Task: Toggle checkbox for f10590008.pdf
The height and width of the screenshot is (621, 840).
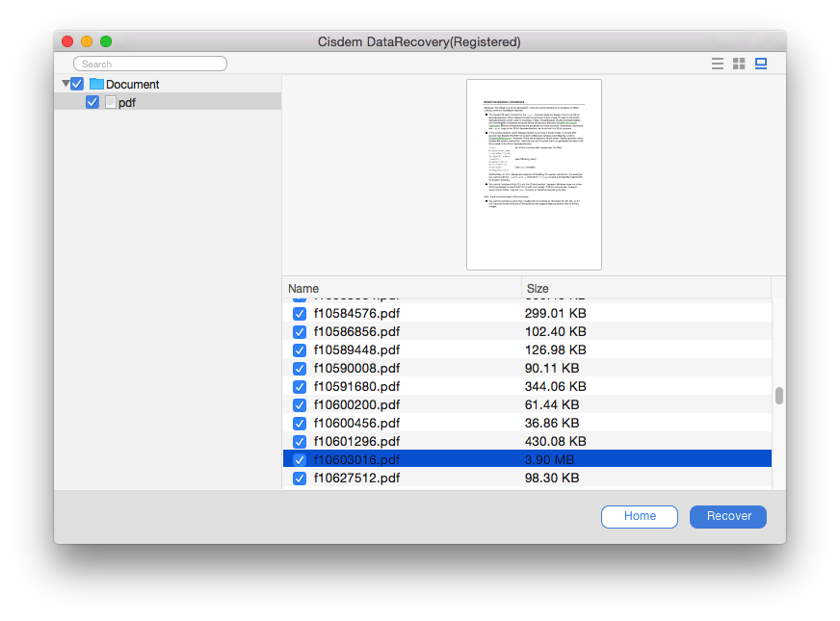Action: (x=300, y=369)
